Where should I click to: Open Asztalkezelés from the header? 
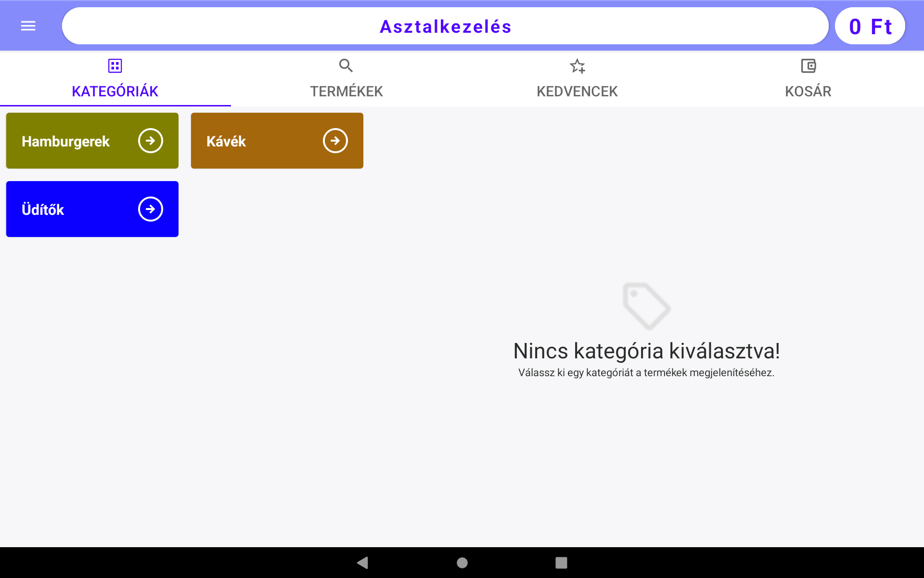[445, 26]
